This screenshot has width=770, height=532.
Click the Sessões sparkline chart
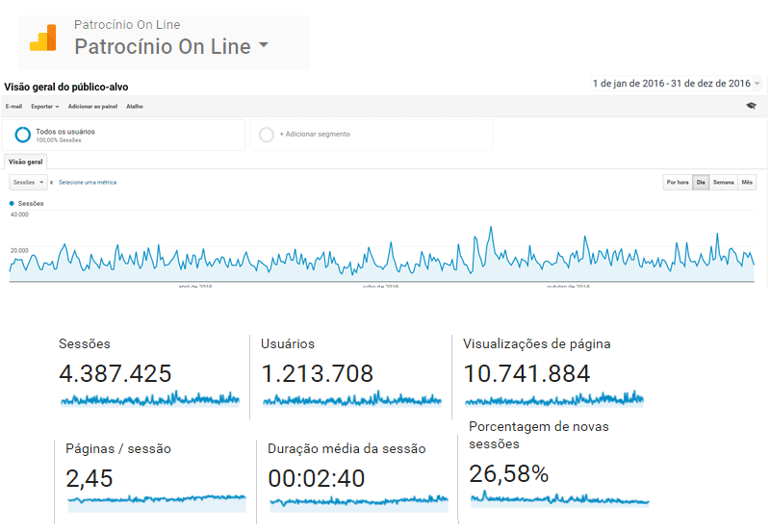(x=150, y=399)
